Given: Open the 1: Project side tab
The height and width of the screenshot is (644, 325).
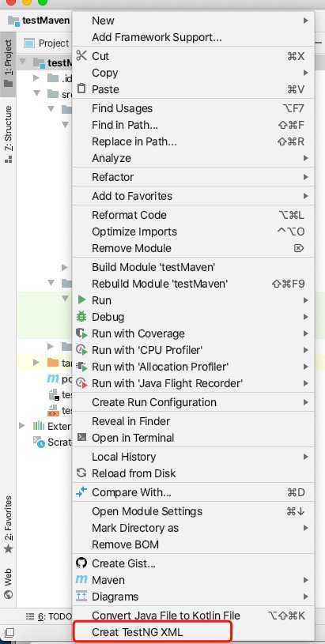Looking at the screenshot, I should [8, 63].
